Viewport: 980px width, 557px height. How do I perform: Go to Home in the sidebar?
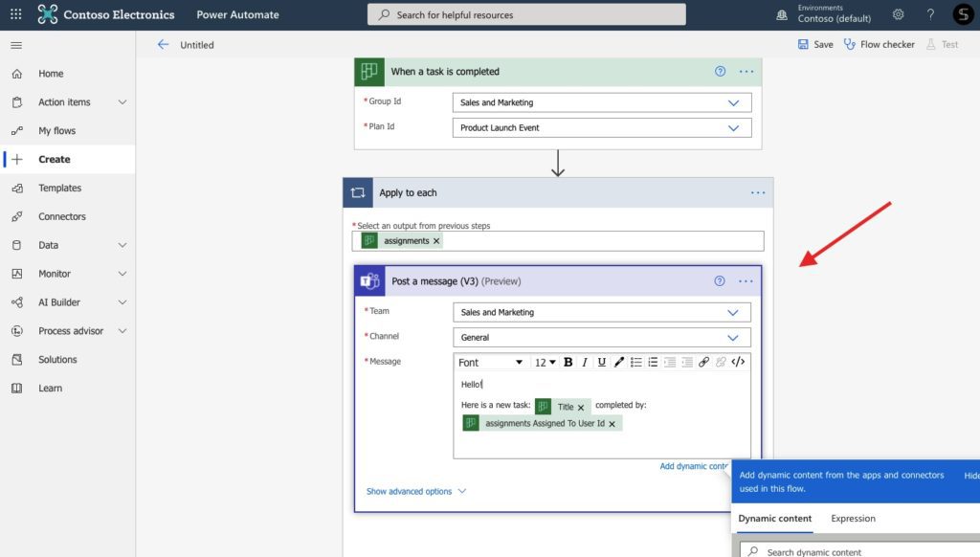point(68,73)
